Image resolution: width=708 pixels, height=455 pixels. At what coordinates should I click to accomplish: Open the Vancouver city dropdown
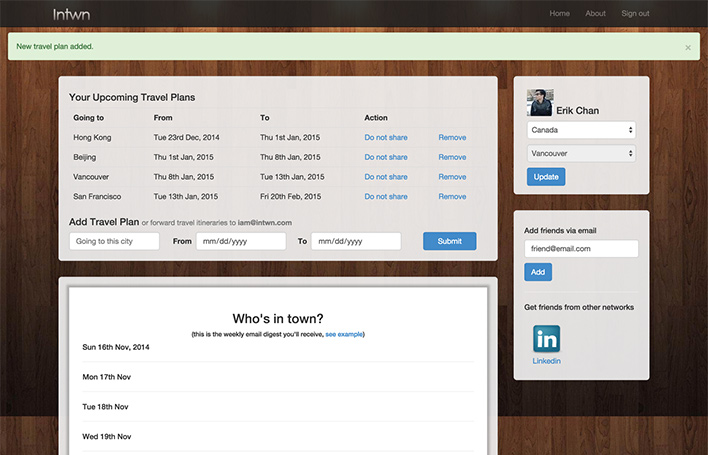(x=581, y=153)
